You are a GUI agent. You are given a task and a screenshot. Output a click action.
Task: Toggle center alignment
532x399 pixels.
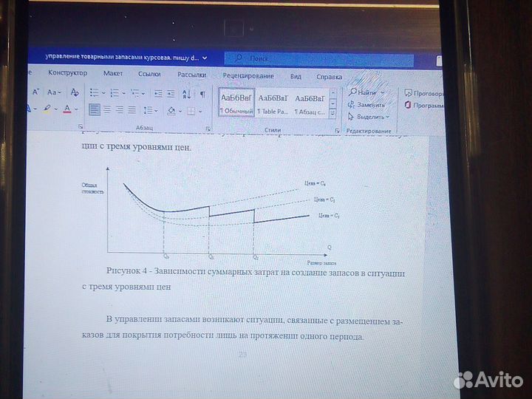pyautogui.click(x=107, y=109)
